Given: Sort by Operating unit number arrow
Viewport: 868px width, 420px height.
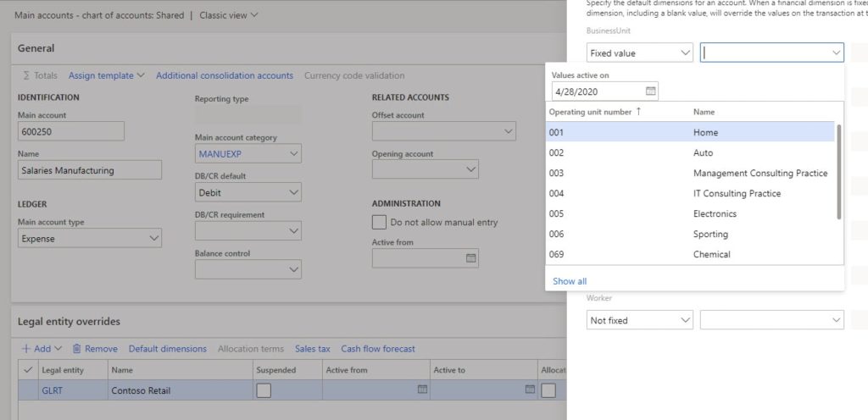Looking at the screenshot, I should (638, 112).
